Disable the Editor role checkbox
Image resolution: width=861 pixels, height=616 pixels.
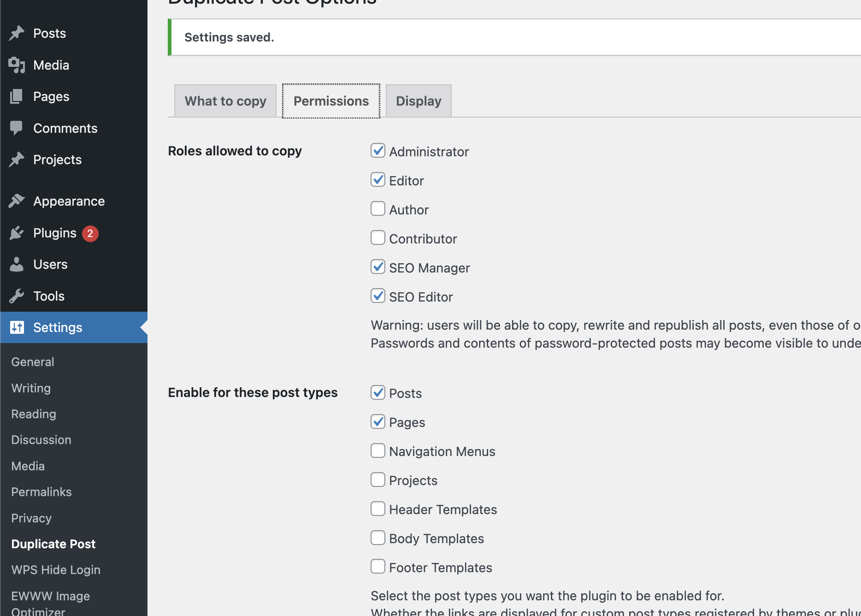[378, 180]
